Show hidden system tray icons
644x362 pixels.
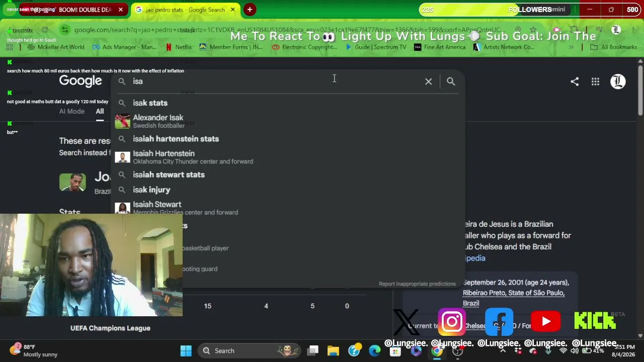coord(504,351)
